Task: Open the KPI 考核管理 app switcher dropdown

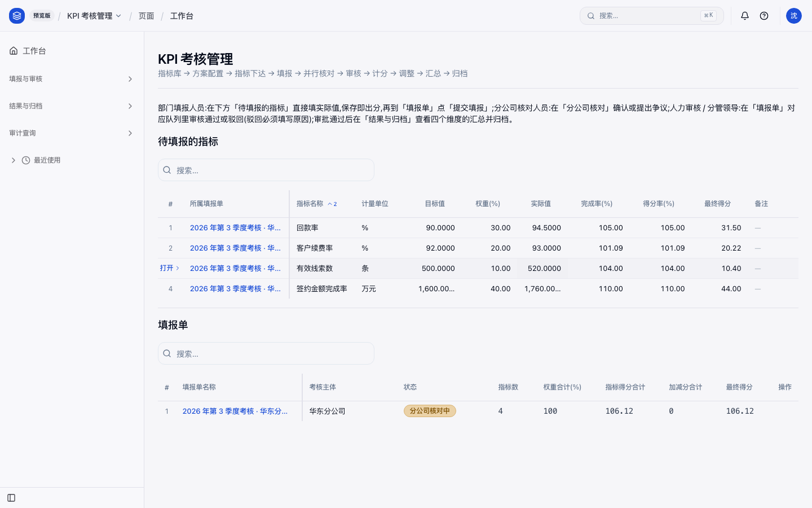Action: click(x=94, y=16)
